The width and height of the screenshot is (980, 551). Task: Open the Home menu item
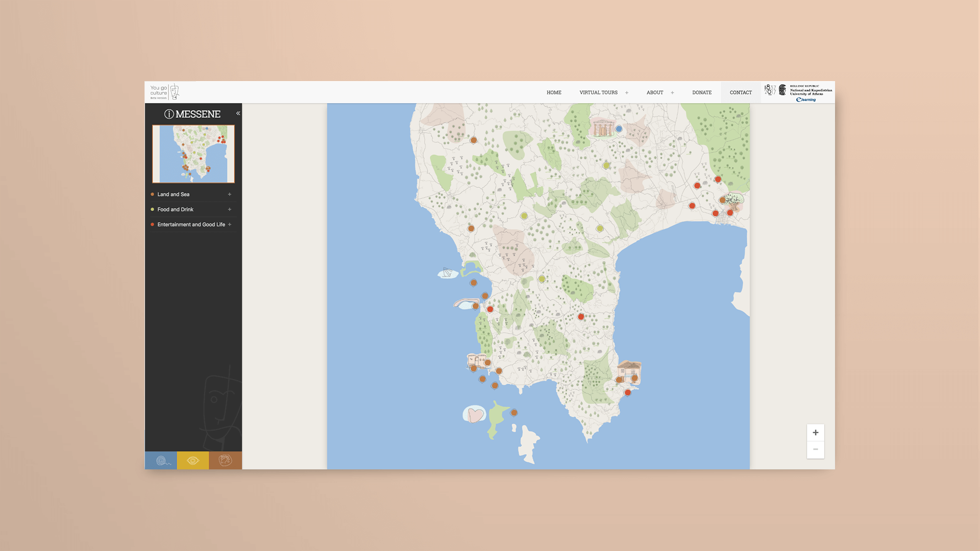click(554, 93)
